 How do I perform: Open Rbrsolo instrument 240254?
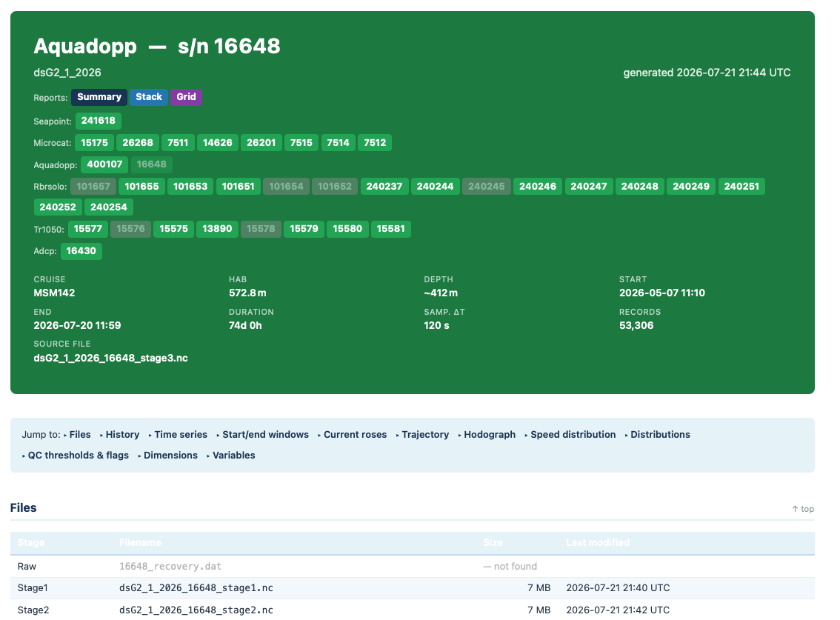109,207
